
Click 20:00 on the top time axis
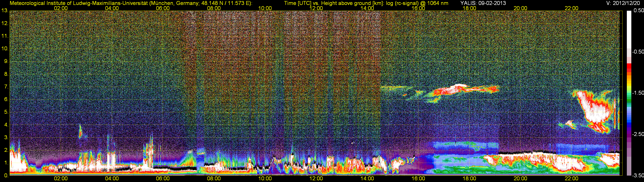(x=521, y=8)
